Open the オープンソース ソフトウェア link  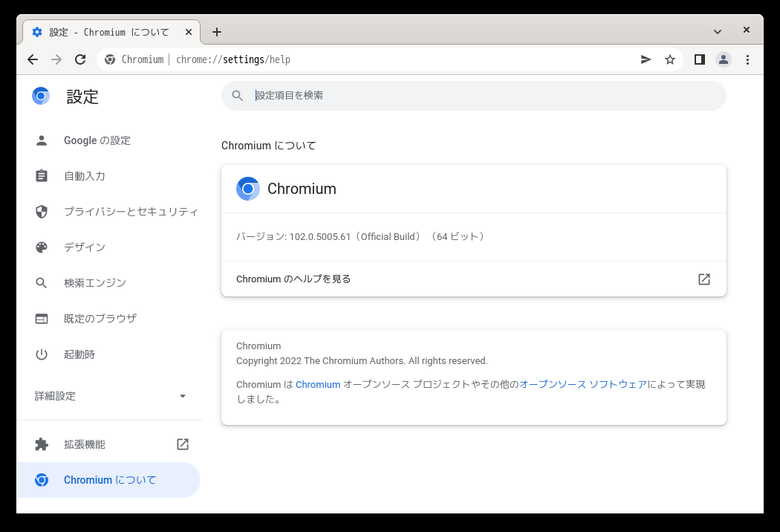[583, 385]
